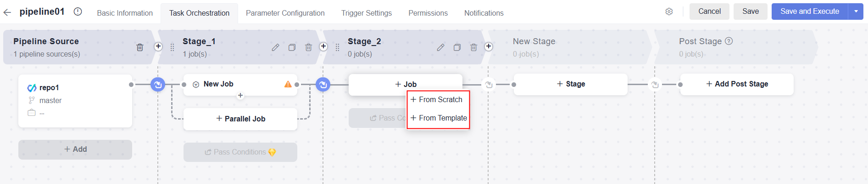This screenshot has height=184, width=868.
Task: Add a Parallel Job to Stage_1
Action: pos(240,119)
